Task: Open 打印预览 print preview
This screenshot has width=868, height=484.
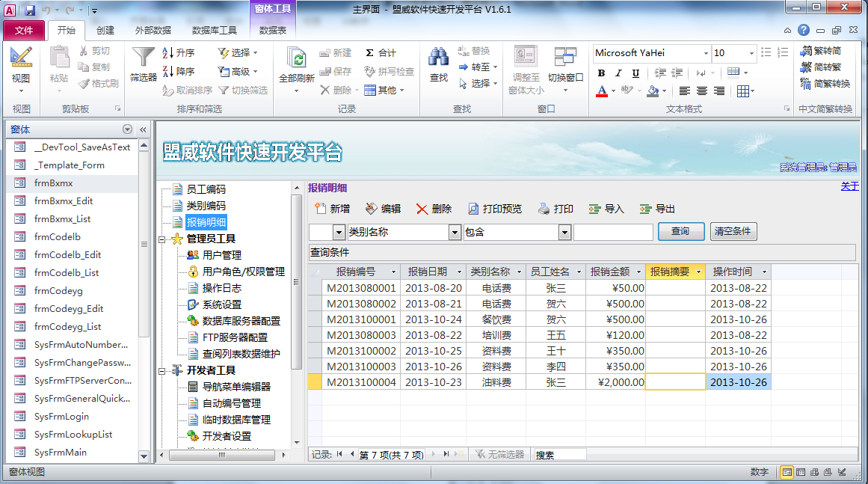Action: pos(495,209)
